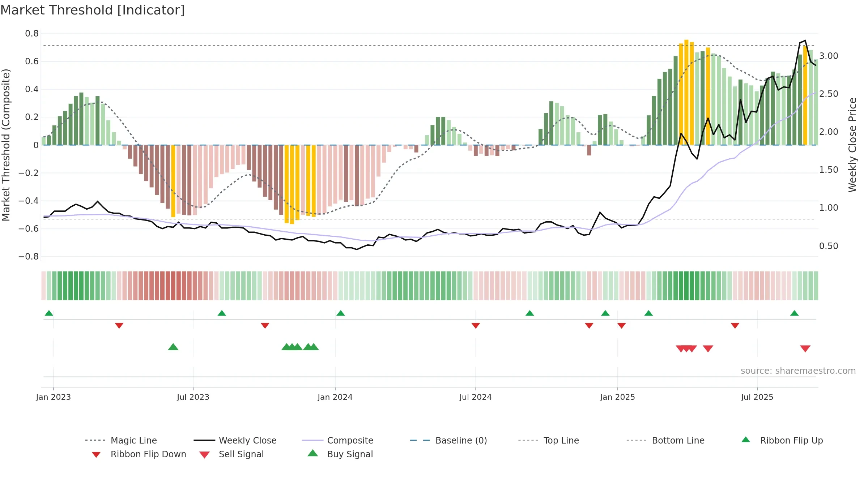Image resolution: width=868 pixels, height=488 pixels.
Task: Click the 0.50 price axis tick label
Action: (x=829, y=246)
